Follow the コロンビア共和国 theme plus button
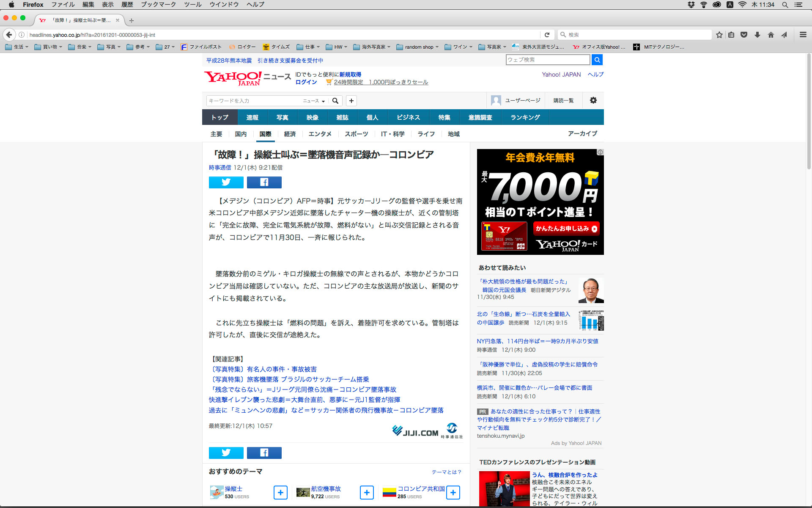Viewport: 812px width, 508px height. click(453, 492)
